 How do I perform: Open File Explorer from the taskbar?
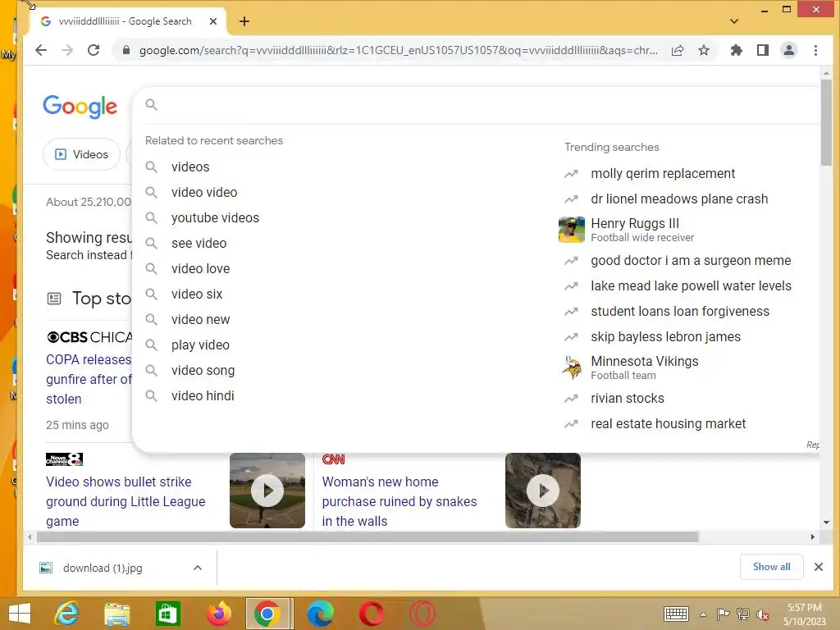116,614
